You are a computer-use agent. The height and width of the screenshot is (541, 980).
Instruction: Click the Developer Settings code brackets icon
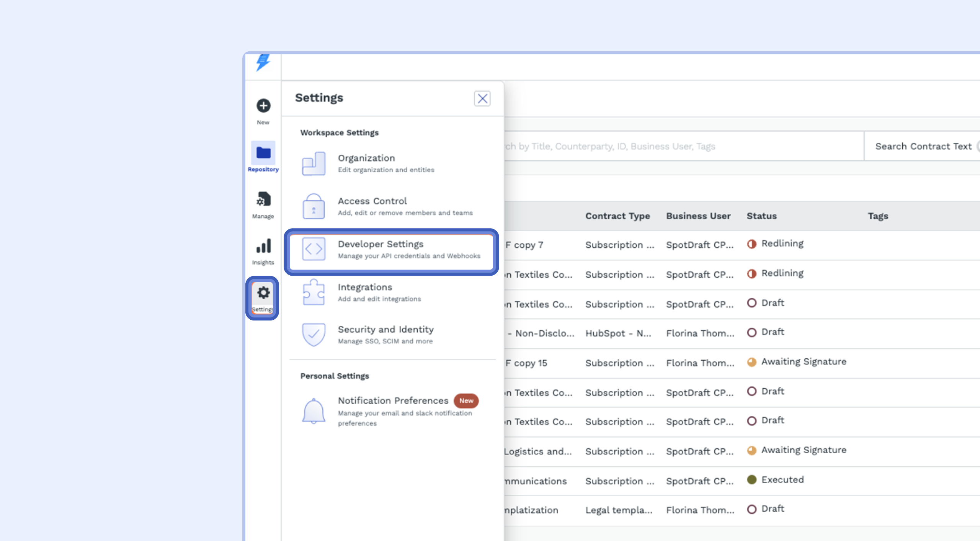pos(314,249)
